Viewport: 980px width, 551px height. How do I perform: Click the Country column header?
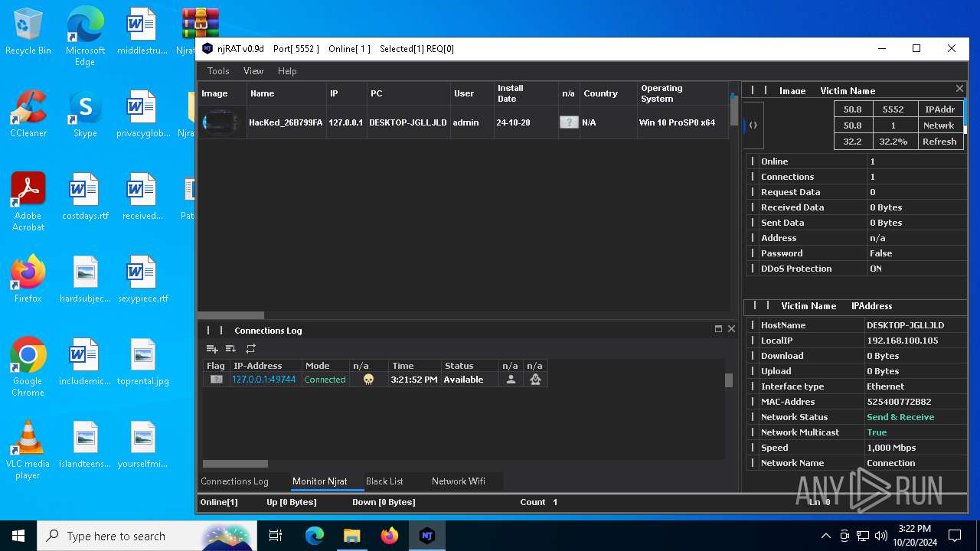pos(608,93)
